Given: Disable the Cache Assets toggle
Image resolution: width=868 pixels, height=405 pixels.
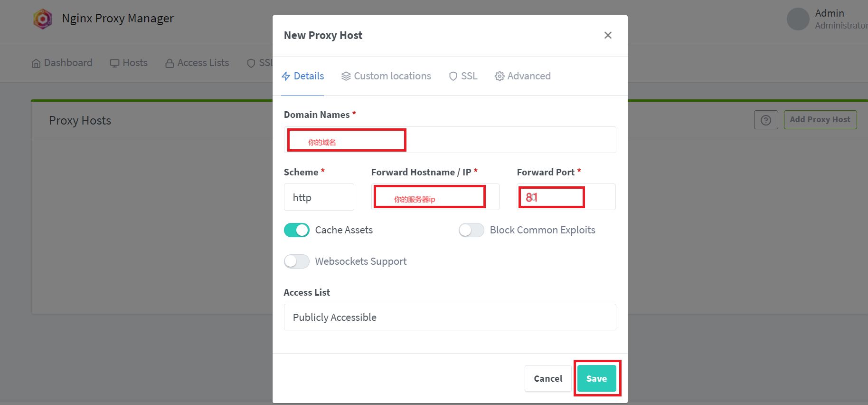Looking at the screenshot, I should coord(297,231).
